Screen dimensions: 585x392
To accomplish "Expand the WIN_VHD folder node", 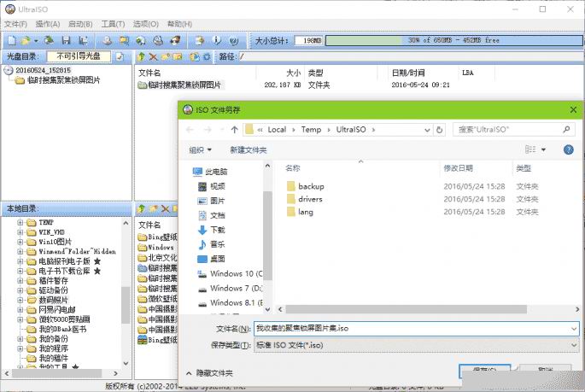I will [x=20, y=232].
